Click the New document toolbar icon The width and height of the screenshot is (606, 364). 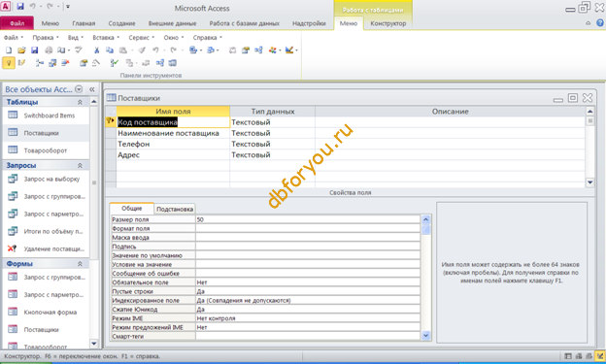9,50
